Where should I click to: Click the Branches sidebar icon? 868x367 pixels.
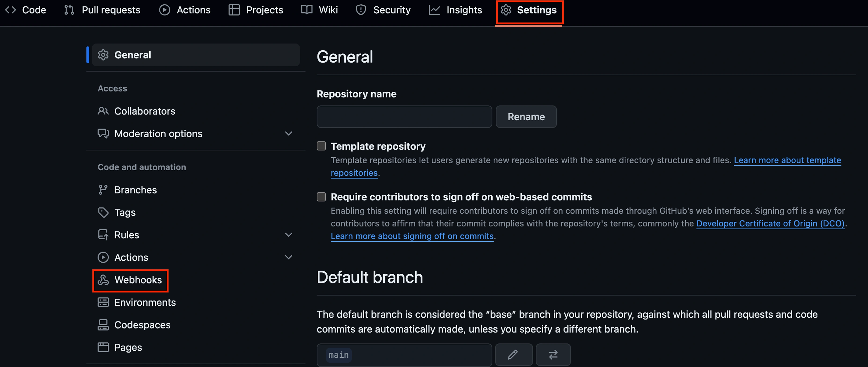[x=103, y=190]
